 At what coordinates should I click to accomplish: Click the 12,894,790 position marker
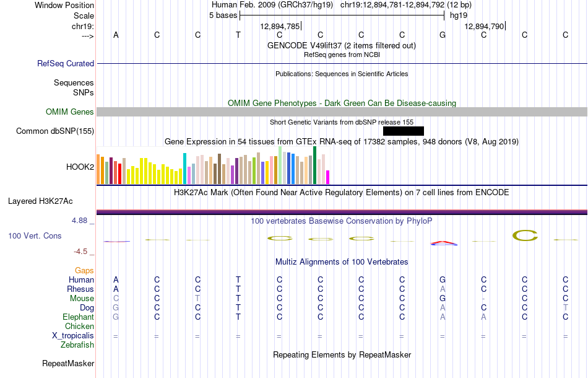coord(485,26)
